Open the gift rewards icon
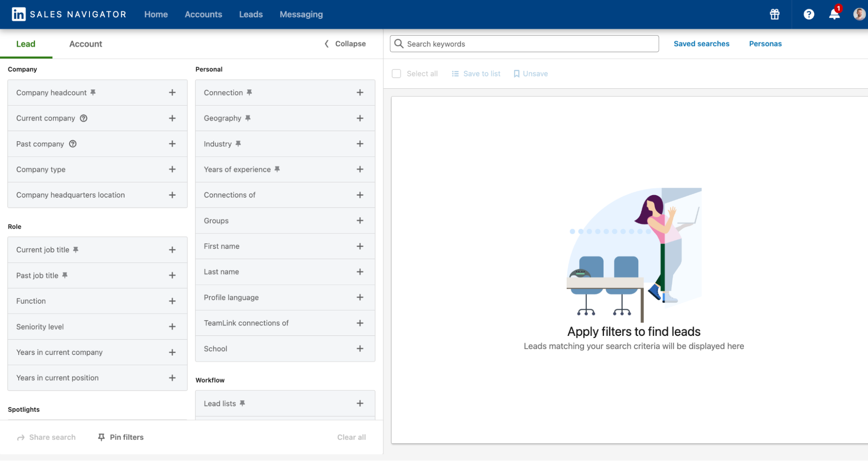Image resolution: width=868 pixels, height=461 pixels. point(775,14)
